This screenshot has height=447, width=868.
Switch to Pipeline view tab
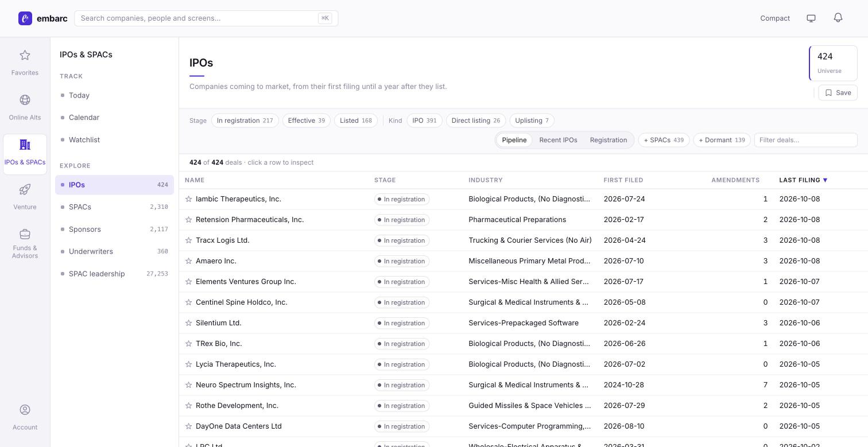(x=514, y=140)
